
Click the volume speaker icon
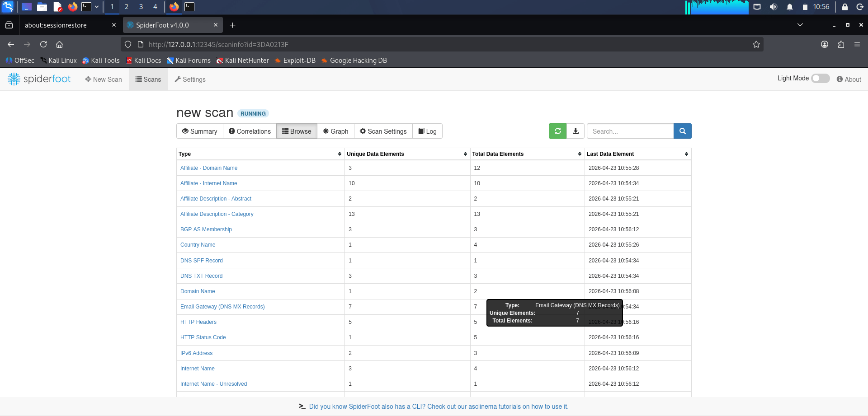coord(774,7)
